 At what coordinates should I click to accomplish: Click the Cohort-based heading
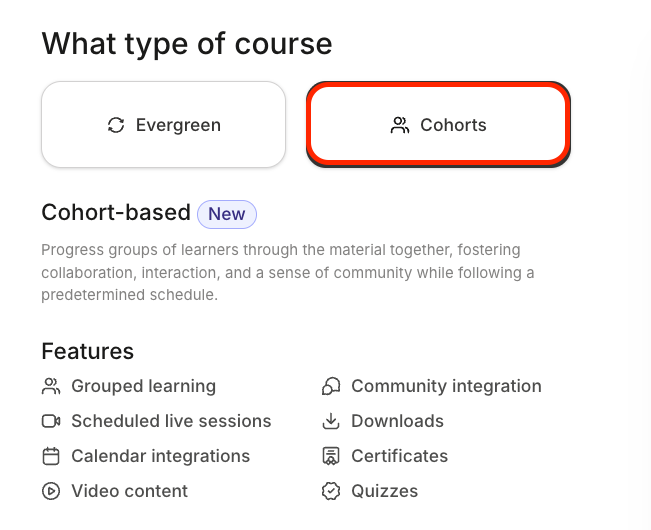pos(116,212)
